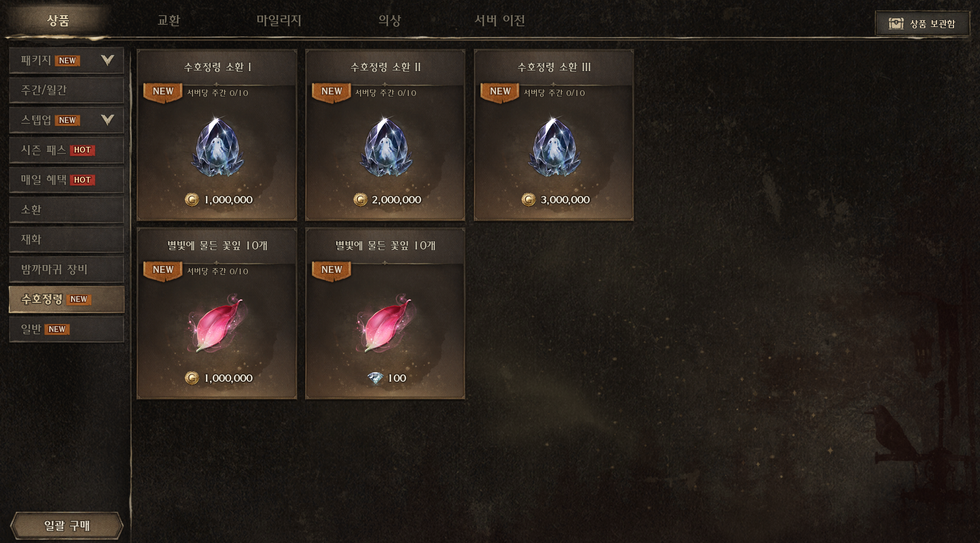The width and height of the screenshot is (980, 543).
Task: Click the 2,000,000 gold price on 소환 II
Action: tap(396, 200)
